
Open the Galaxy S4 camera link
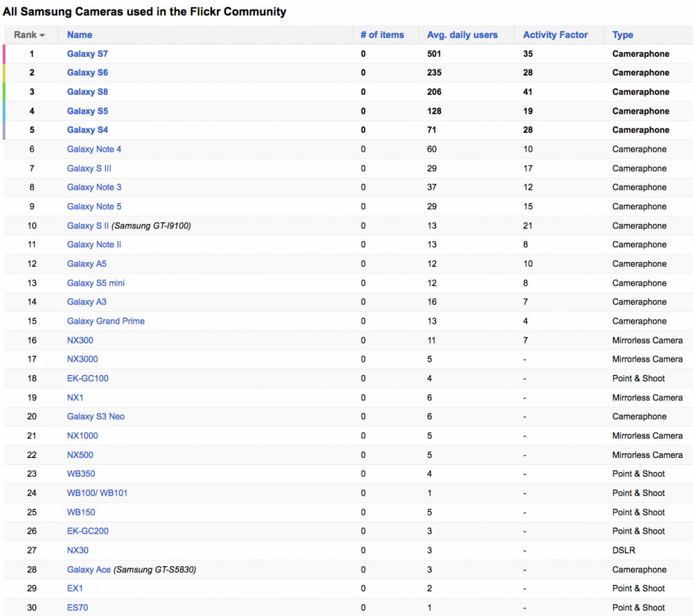pyautogui.click(x=87, y=130)
